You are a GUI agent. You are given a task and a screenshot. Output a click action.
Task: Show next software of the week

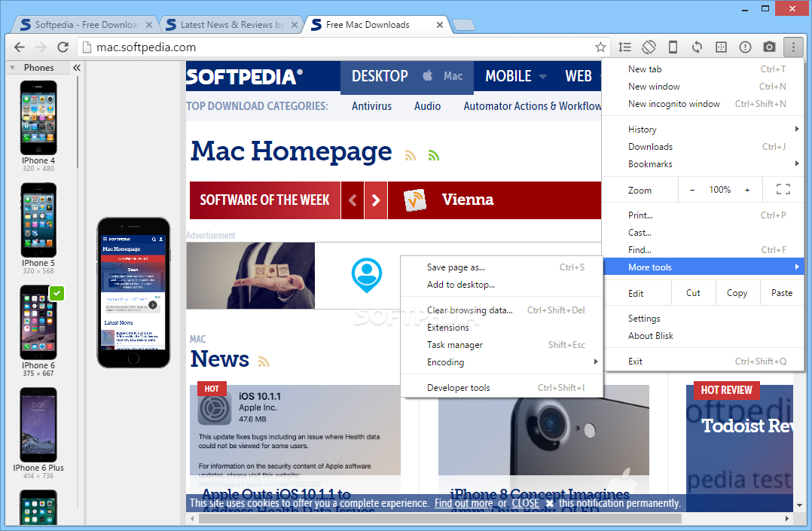(376, 200)
